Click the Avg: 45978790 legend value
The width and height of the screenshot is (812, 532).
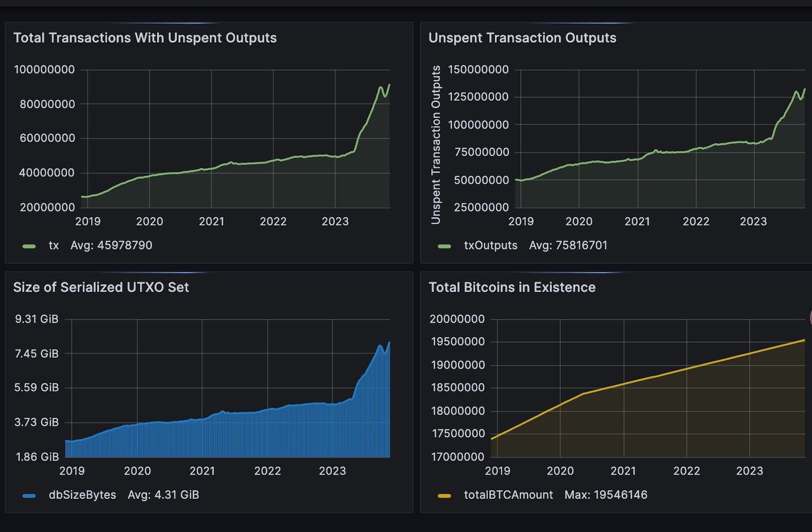pyautogui.click(x=112, y=245)
